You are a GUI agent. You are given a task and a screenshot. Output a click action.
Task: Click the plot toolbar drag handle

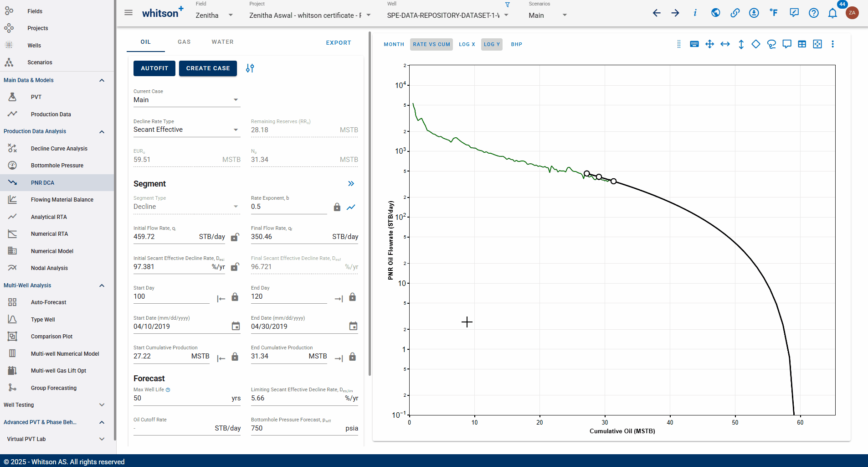pos(679,44)
